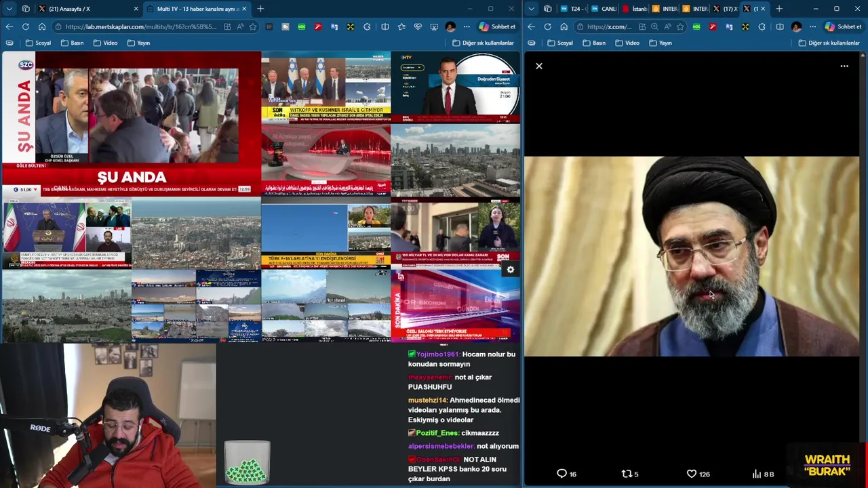The image size is (868, 488).
Task: Open profile avatar in left window
Action: [x=450, y=26]
